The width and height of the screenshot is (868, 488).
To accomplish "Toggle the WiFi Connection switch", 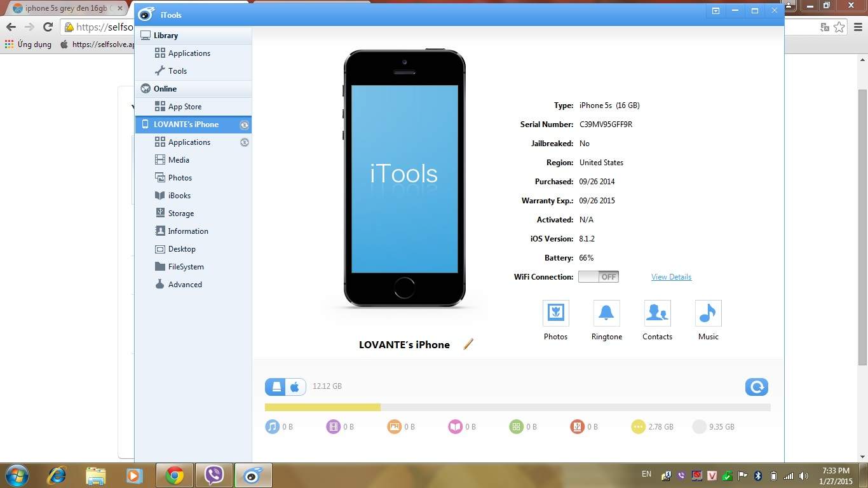I will pos(598,276).
